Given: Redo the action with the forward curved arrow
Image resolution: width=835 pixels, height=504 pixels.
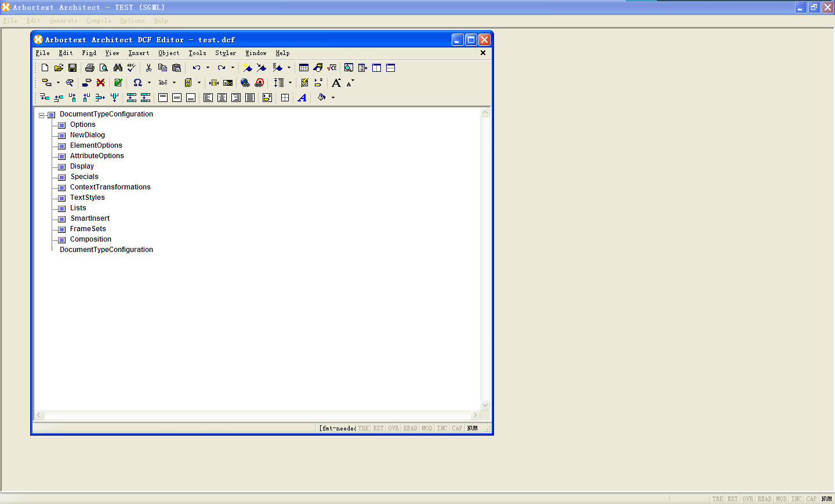Looking at the screenshot, I should click(x=222, y=68).
